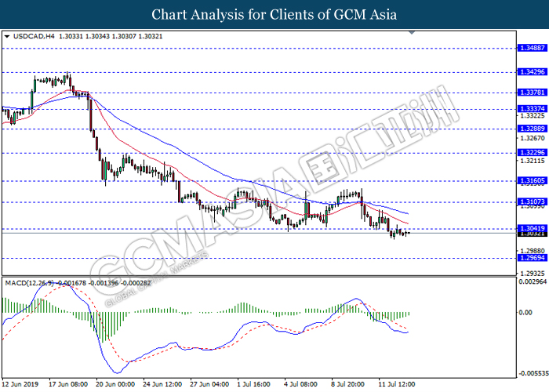The width and height of the screenshot is (549, 392).
Task: Click the current price 1.30321 marker
Action: pyautogui.click(x=532, y=234)
